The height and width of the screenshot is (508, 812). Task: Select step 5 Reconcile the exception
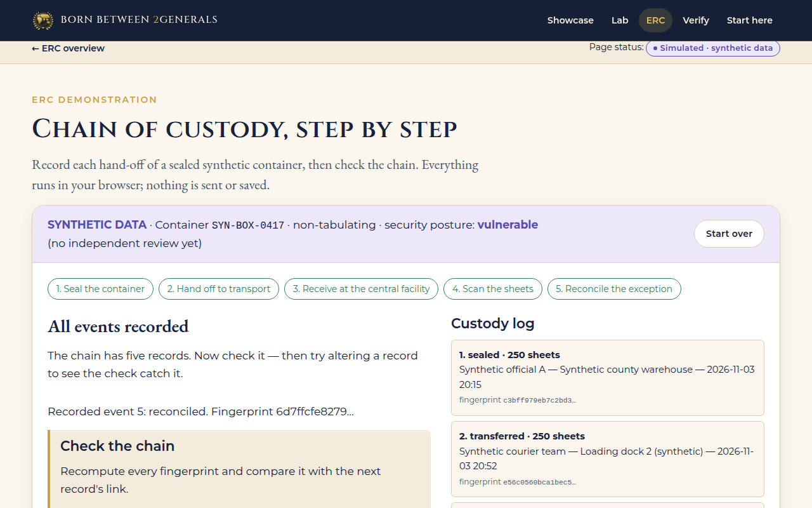click(614, 289)
